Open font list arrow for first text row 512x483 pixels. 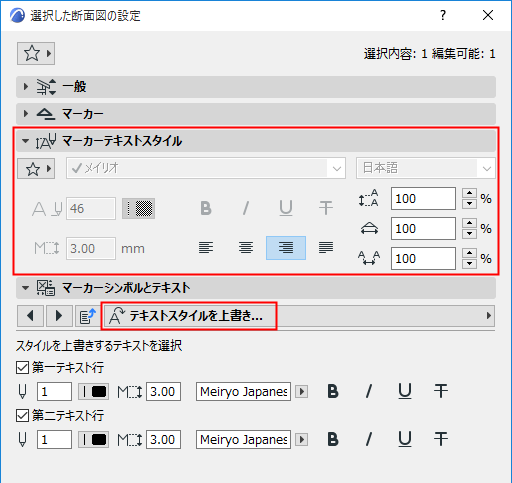tap(302, 392)
